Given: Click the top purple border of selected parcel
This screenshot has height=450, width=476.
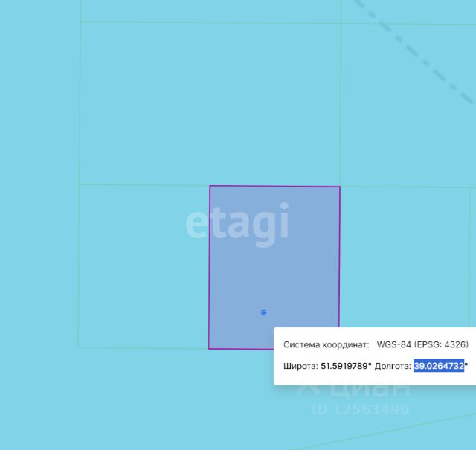Looking at the screenshot, I should [274, 186].
